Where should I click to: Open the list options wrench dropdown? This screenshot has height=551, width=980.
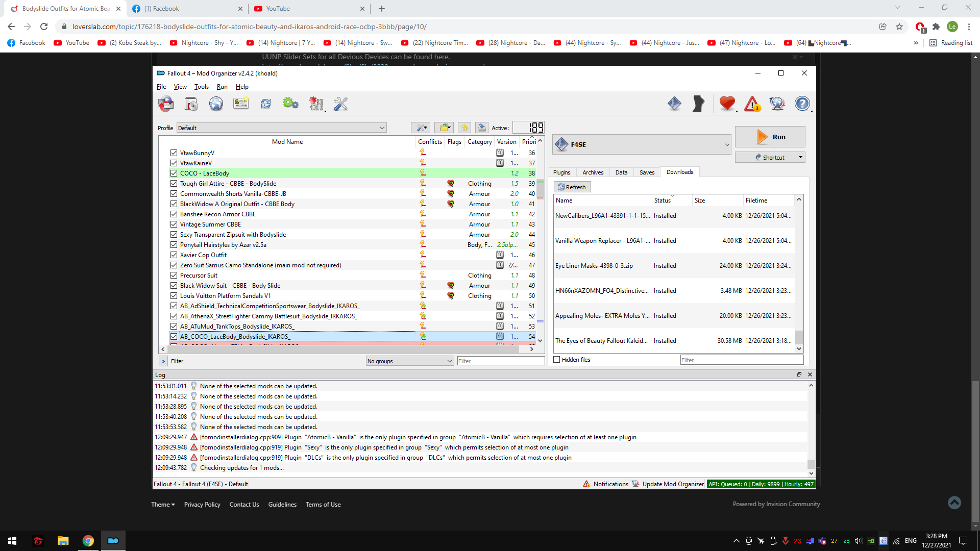click(421, 128)
